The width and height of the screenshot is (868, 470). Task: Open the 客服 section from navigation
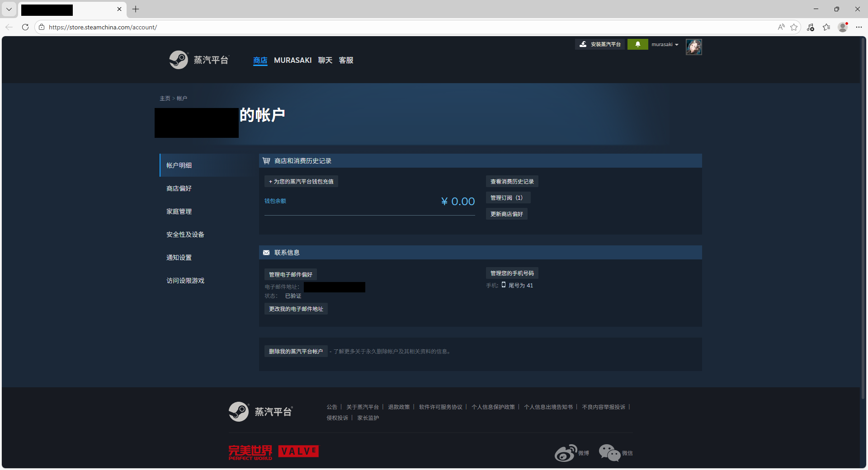pos(346,60)
